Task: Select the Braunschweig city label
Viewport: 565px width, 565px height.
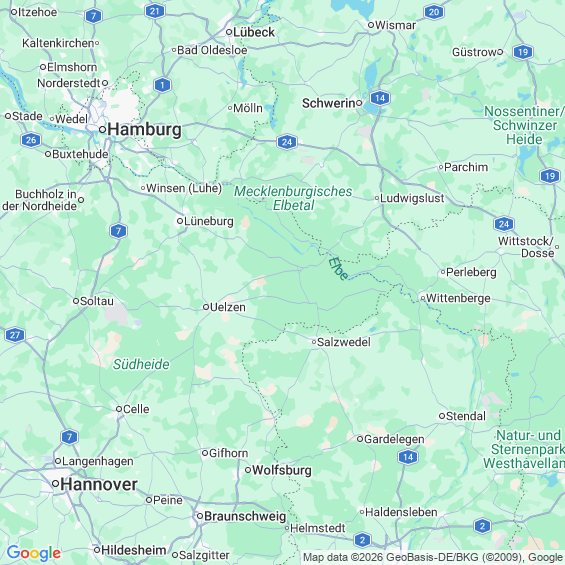Action: click(x=245, y=516)
